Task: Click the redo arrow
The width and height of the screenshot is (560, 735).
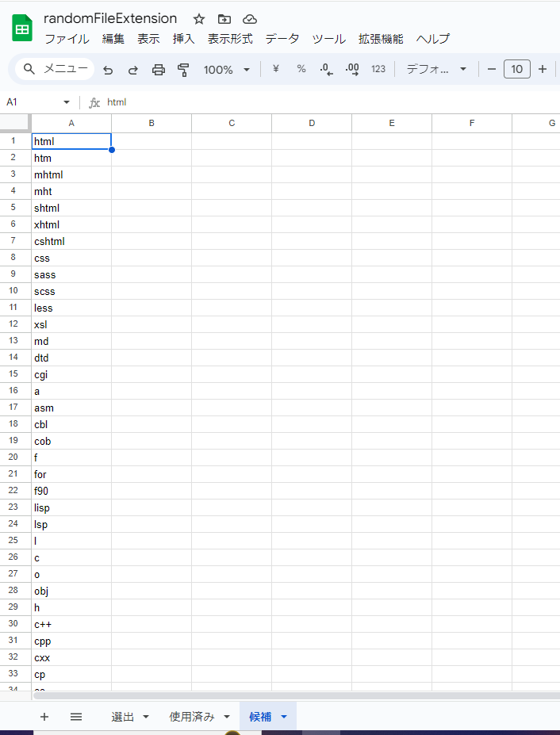Action: point(132,70)
